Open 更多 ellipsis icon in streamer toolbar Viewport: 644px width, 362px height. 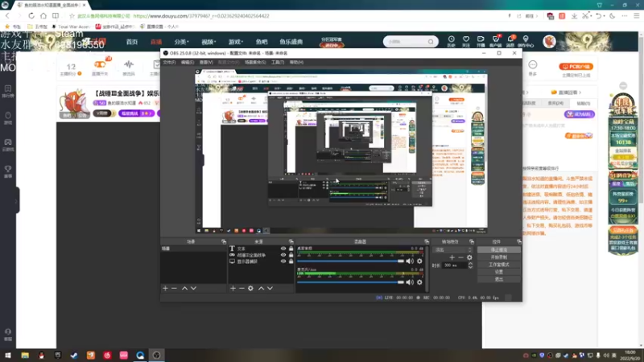[533, 68]
